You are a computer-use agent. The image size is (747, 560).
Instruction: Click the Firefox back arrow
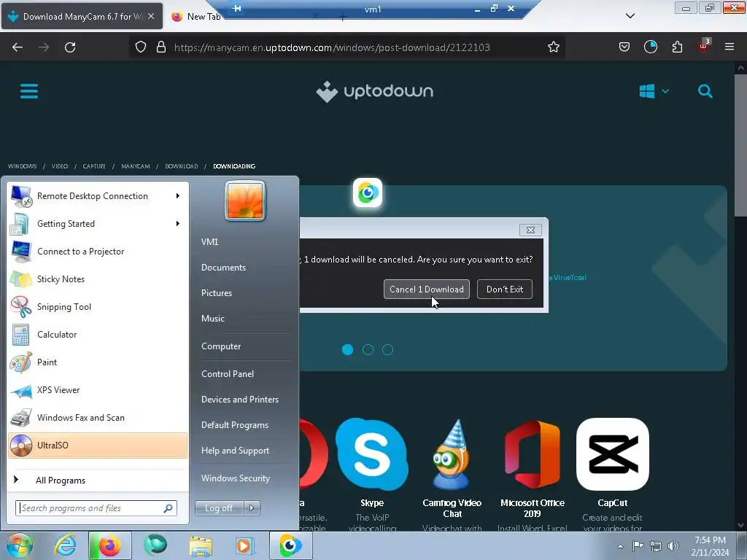[18, 47]
